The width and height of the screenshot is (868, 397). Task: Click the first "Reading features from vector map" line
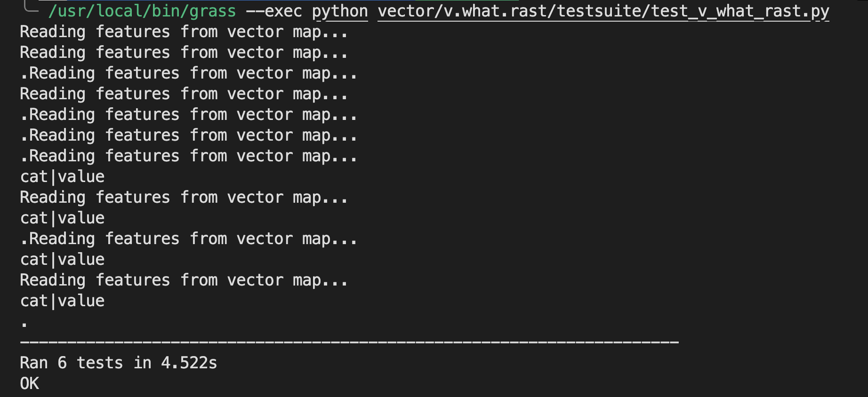pos(184,32)
